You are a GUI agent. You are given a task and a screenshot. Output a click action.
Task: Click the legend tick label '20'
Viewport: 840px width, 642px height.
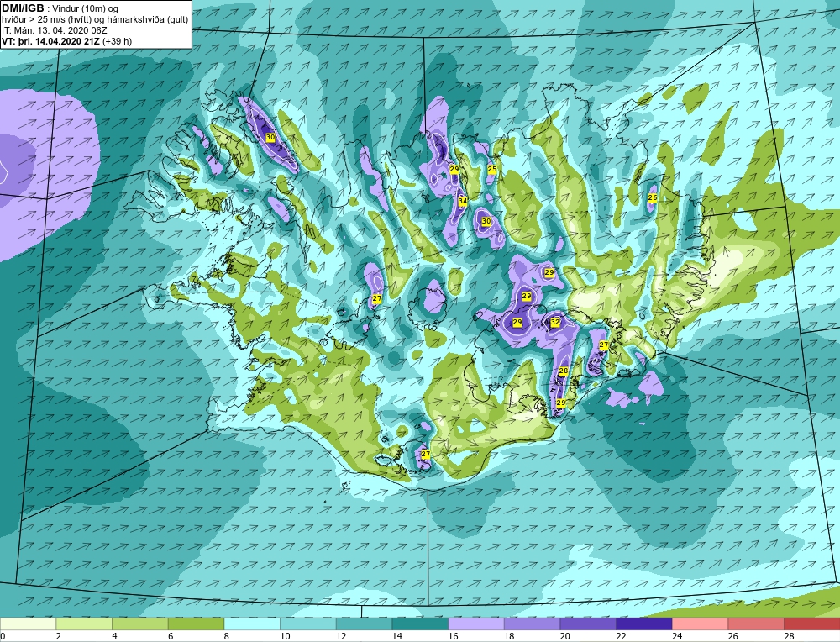565,636
